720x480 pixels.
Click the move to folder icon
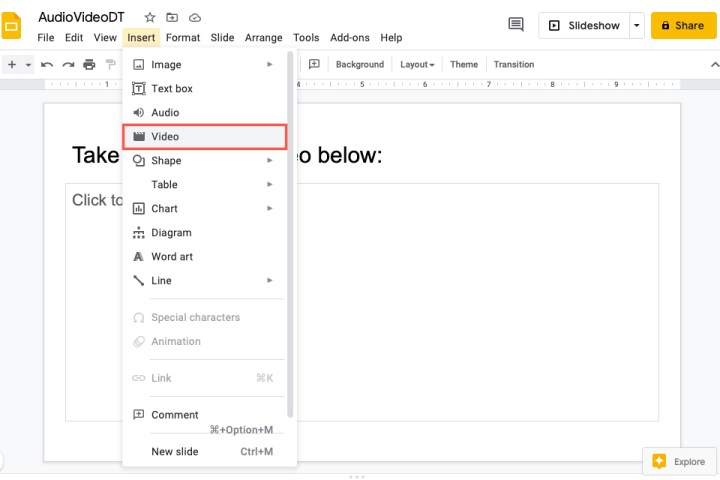172,17
